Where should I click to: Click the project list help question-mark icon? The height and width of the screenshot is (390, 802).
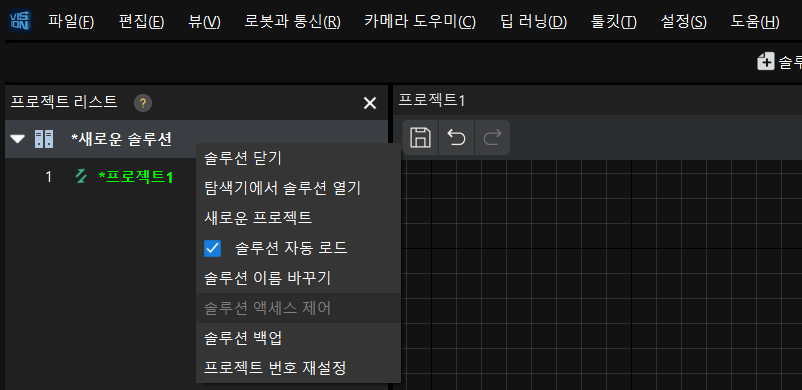coord(143,103)
